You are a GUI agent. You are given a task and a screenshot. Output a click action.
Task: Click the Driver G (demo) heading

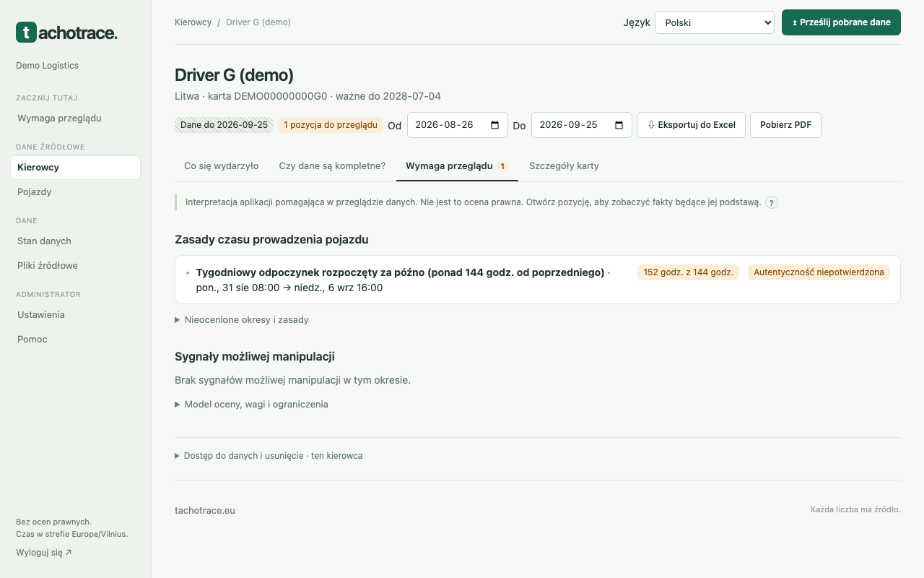click(234, 75)
